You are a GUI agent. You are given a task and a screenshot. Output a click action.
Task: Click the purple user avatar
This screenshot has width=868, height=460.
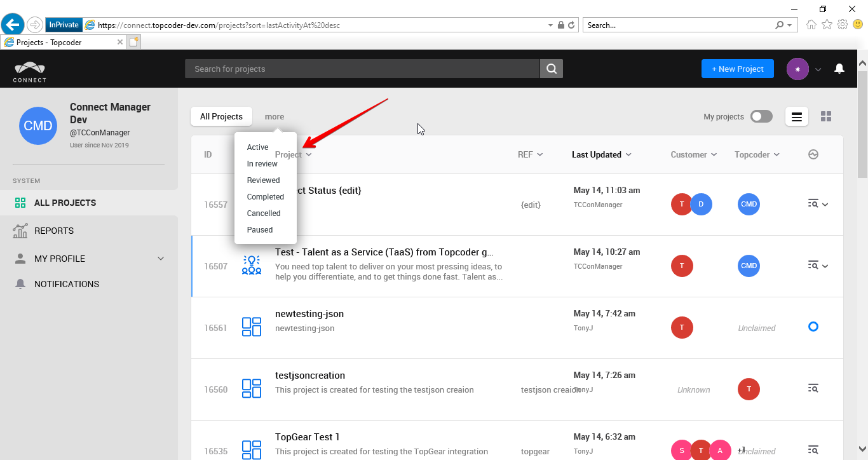[x=797, y=69]
